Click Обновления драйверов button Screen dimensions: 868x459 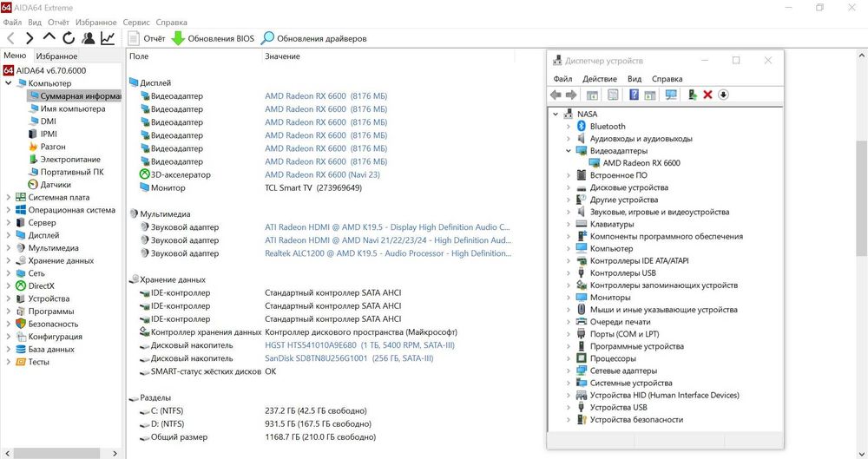click(x=314, y=38)
